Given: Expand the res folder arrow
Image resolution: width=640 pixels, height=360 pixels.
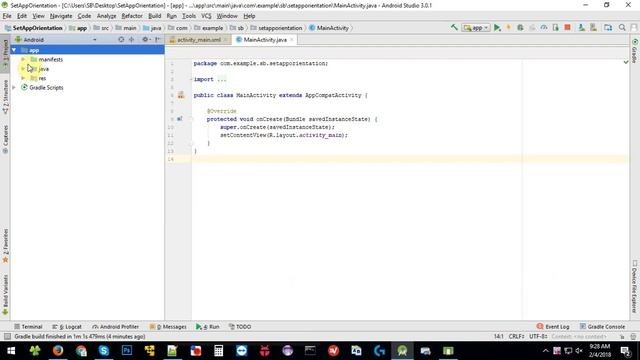Looking at the screenshot, I should [23, 78].
